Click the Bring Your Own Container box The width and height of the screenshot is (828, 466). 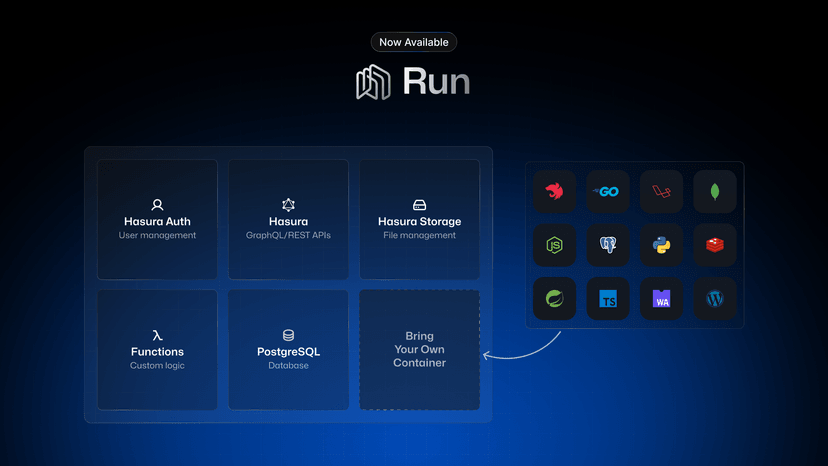(419, 350)
